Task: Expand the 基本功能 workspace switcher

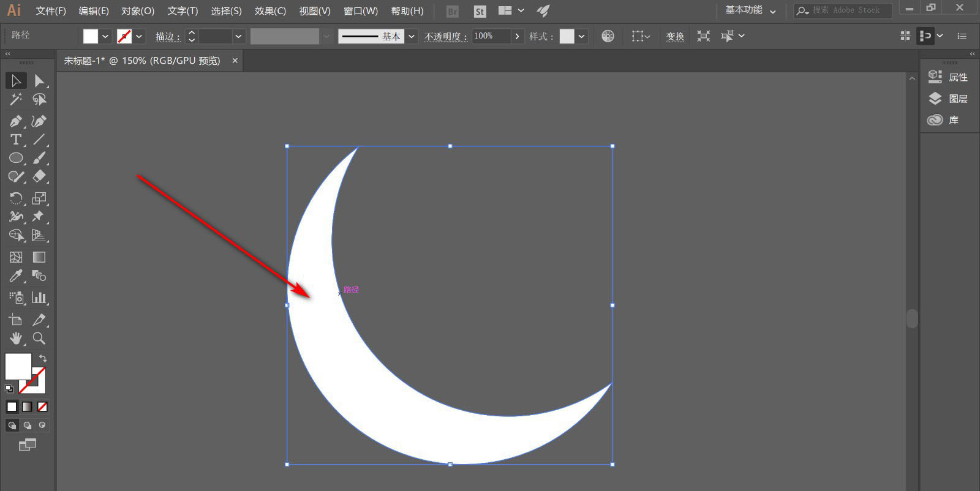Action: click(x=750, y=10)
